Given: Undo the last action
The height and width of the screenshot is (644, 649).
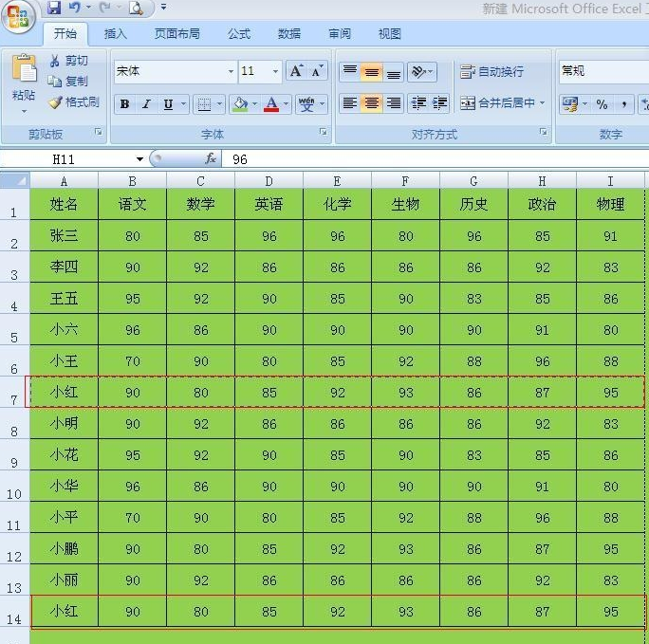Looking at the screenshot, I should point(75,8).
